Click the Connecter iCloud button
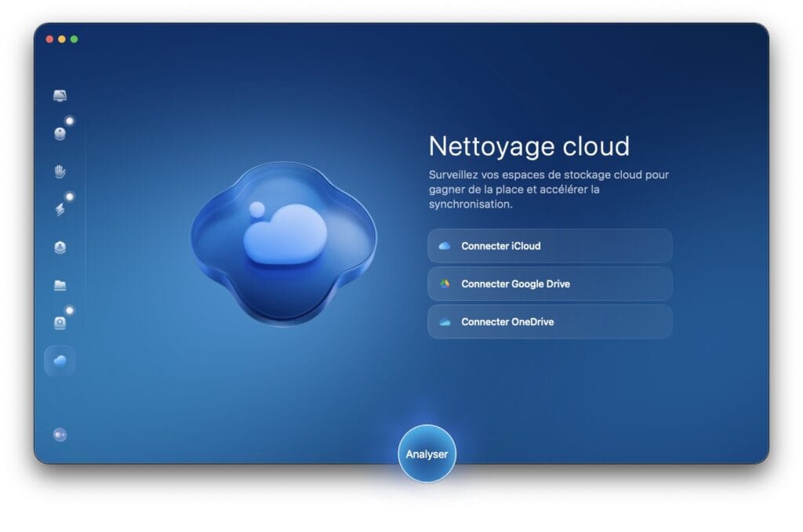 point(550,246)
